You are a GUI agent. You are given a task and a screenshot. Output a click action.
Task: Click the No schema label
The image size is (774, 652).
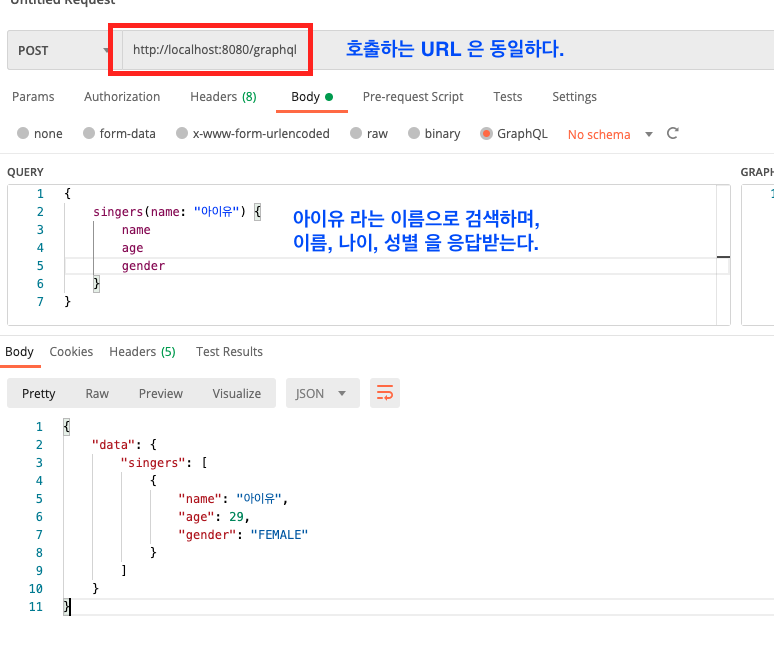(599, 134)
